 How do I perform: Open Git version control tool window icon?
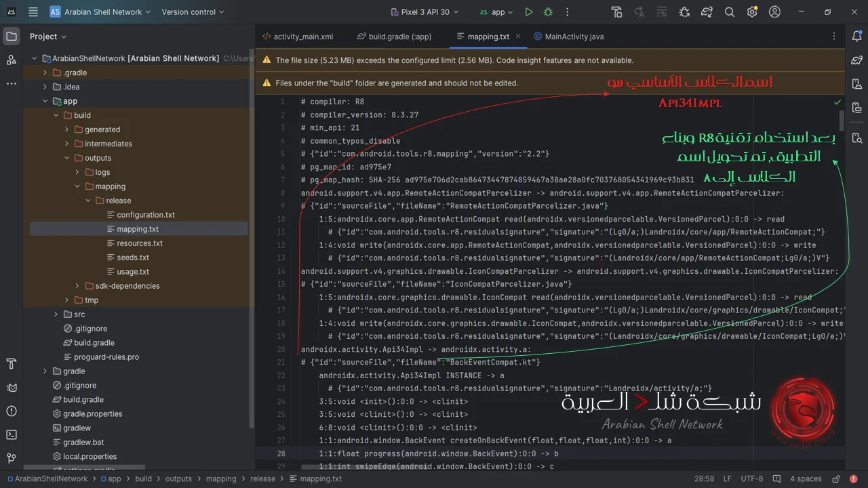11,458
